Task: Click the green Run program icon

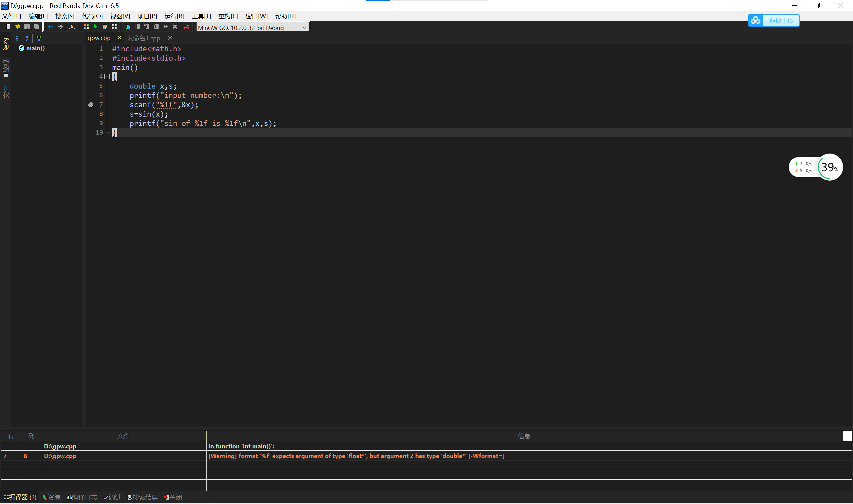Action: point(95,27)
